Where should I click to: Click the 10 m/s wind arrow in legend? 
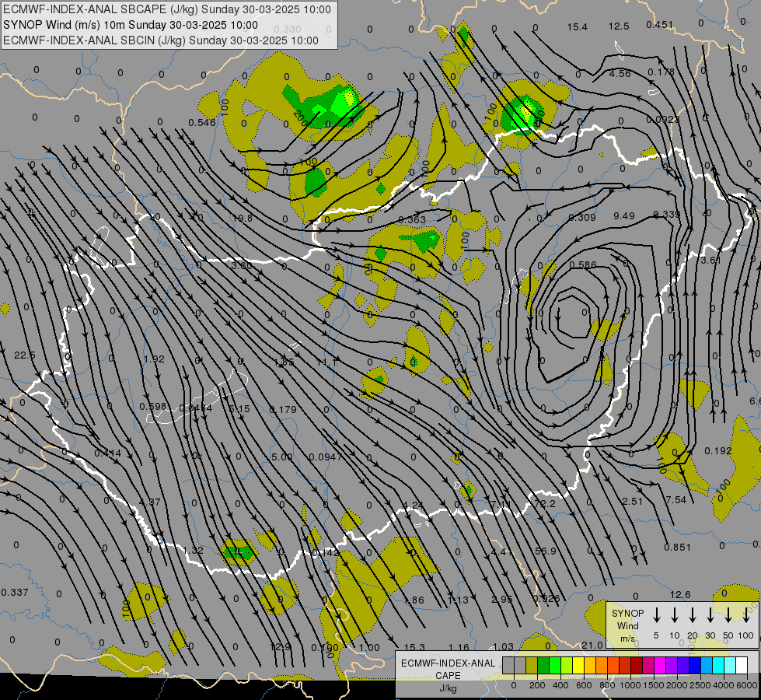pyautogui.click(x=674, y=615)
